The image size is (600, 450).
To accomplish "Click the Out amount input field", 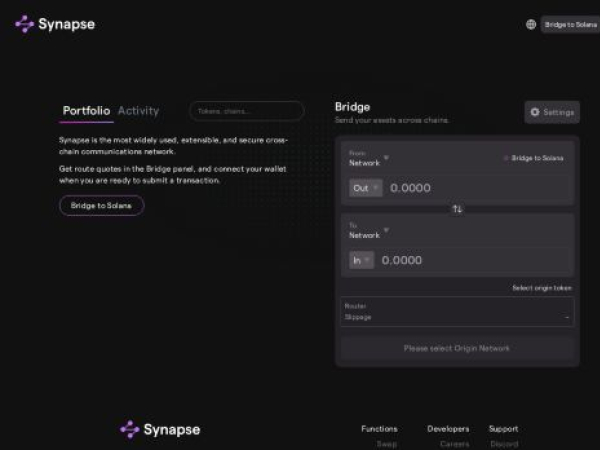I will [x=470, y=187].
